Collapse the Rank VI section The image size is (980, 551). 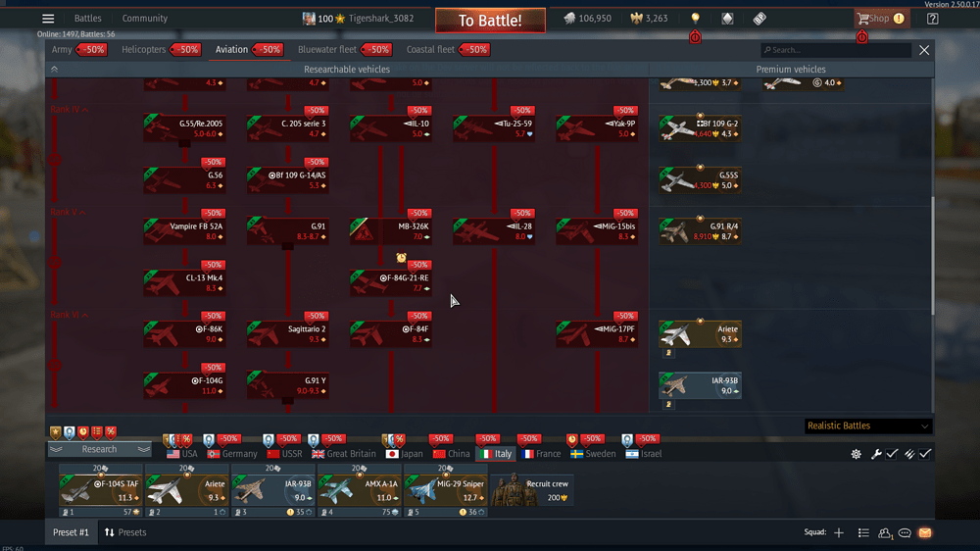pos(70,315)
